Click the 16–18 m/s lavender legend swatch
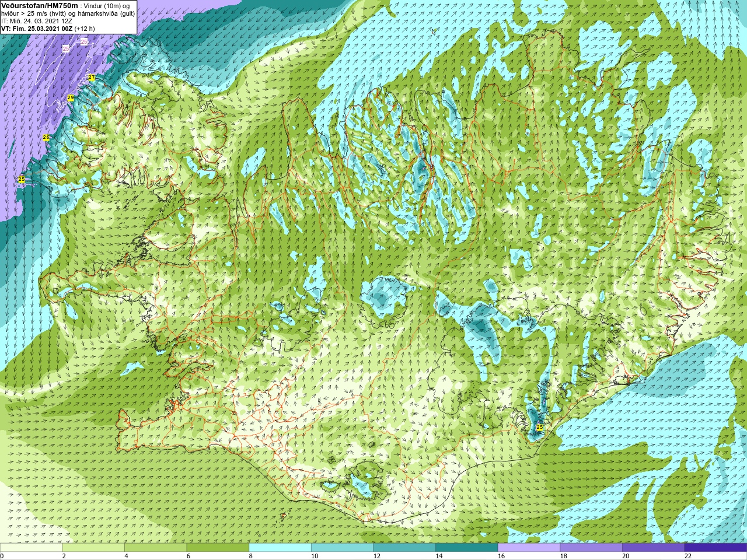747x560 pixels. pos(529,548)
